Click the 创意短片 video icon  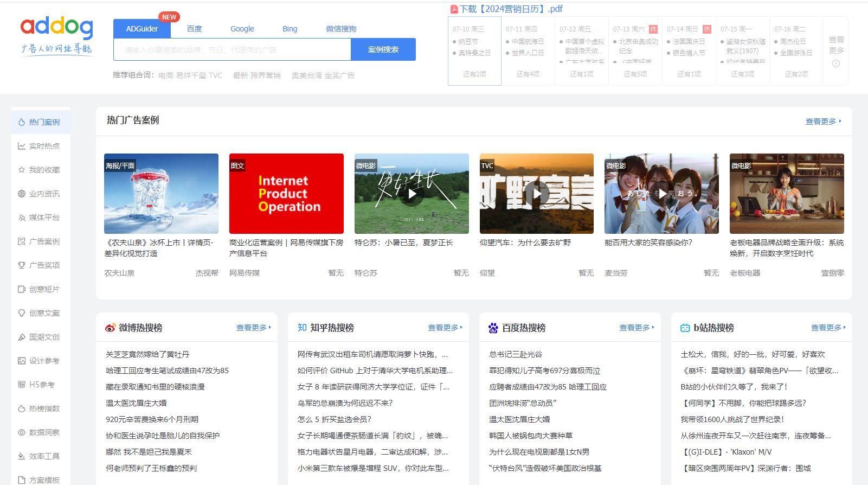(22, 289)
